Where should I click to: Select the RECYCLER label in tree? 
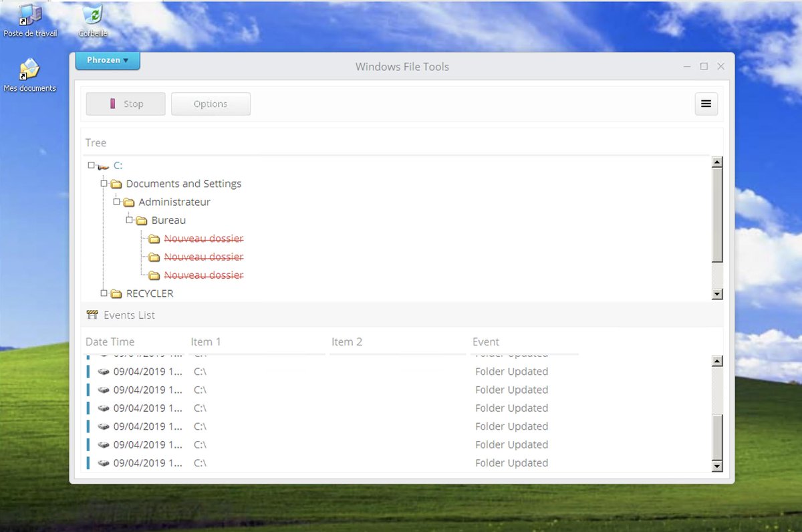[x=150, y=293]
